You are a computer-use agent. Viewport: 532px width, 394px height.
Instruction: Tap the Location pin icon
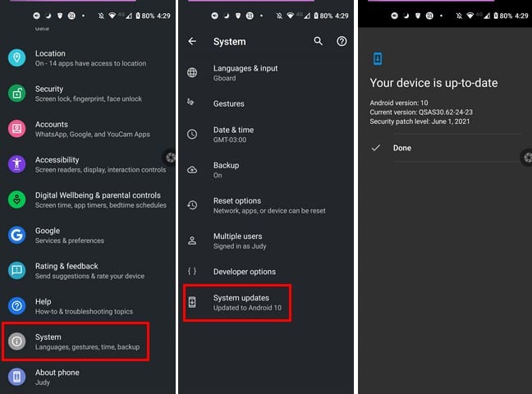pos(16,58)
